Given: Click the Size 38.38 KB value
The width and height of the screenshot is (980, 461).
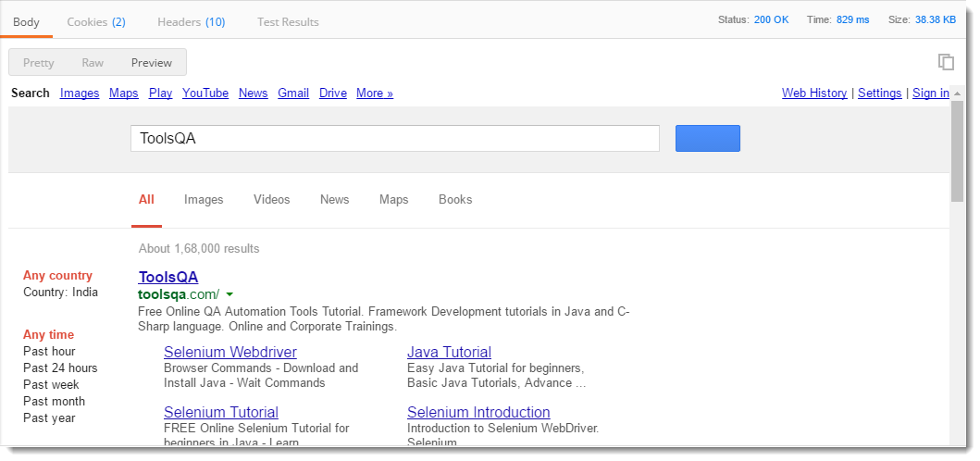Looking at the screenshot, I should coord(936,20).
